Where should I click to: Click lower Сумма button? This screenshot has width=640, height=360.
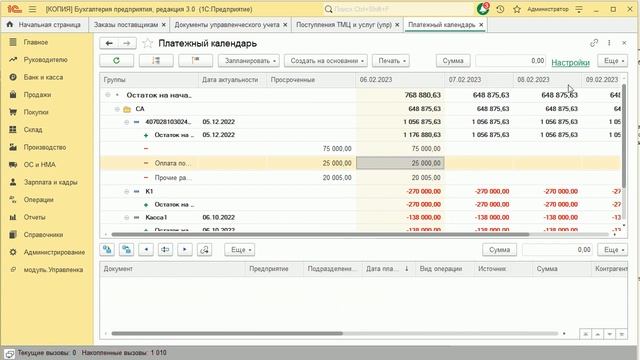click(x=500, y=249)
